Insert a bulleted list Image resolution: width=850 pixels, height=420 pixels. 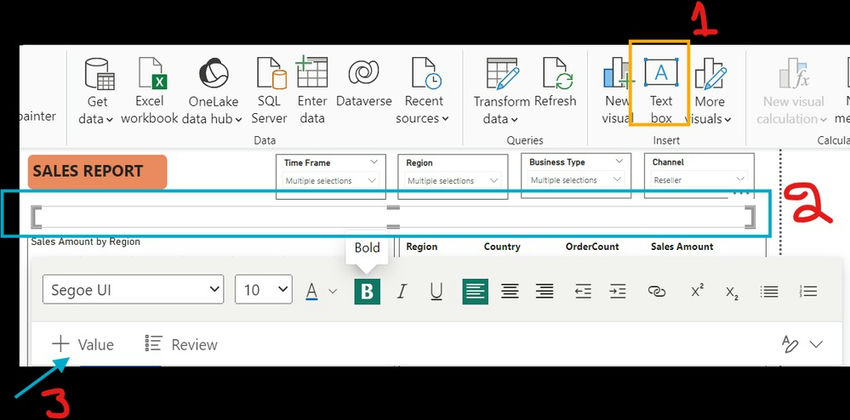[x=769, y=292]
